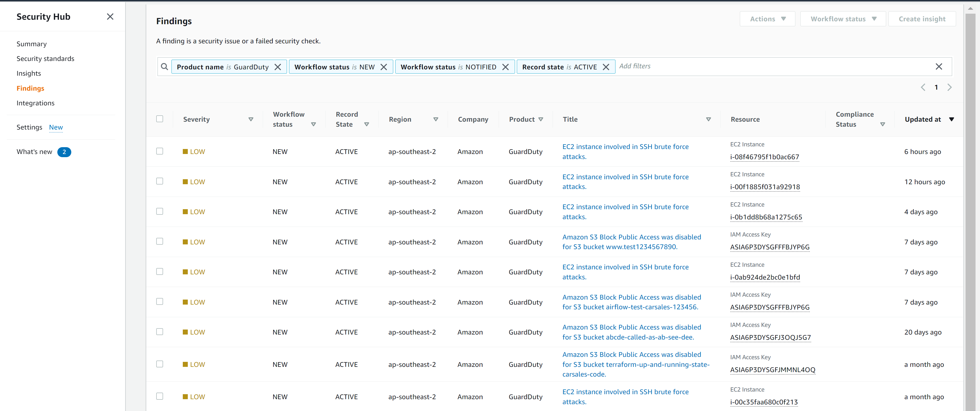The image size is (980, 411).
Task: Select the finding for bucket www.test1234567890
Action: tap(159, 241)
